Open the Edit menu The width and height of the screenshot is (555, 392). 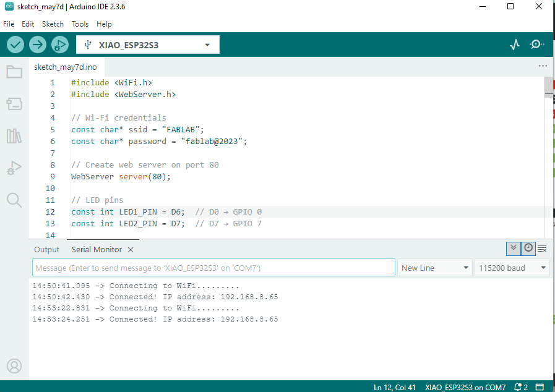click(28, 24)
